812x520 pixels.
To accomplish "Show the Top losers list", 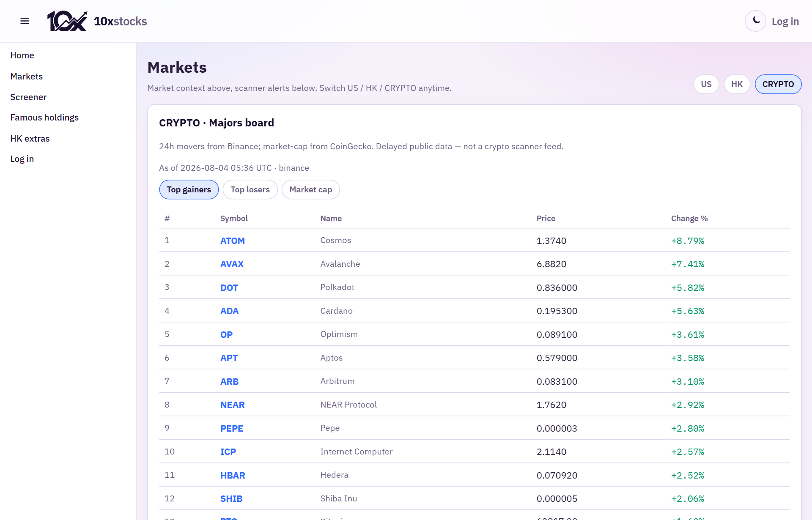I will click(x=250, y=189).
